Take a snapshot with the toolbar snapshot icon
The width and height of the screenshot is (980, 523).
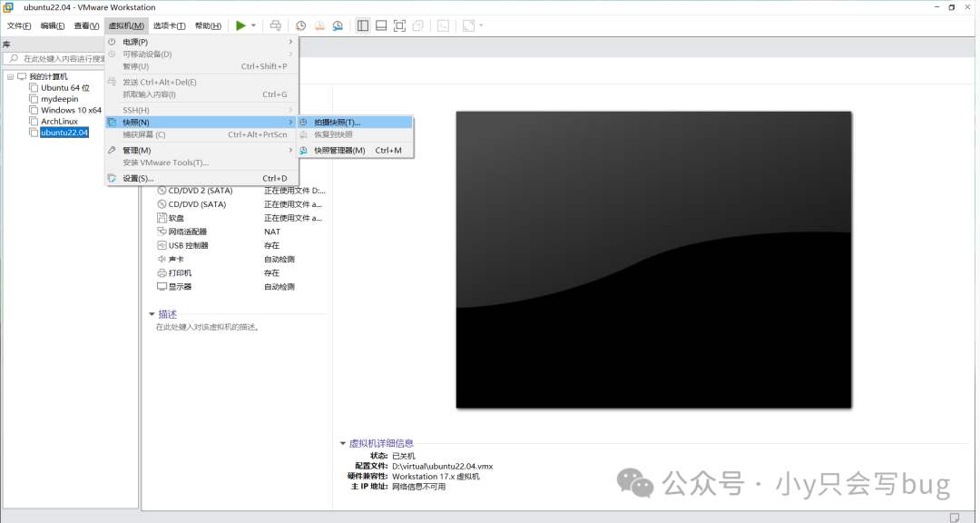(299, 25)
